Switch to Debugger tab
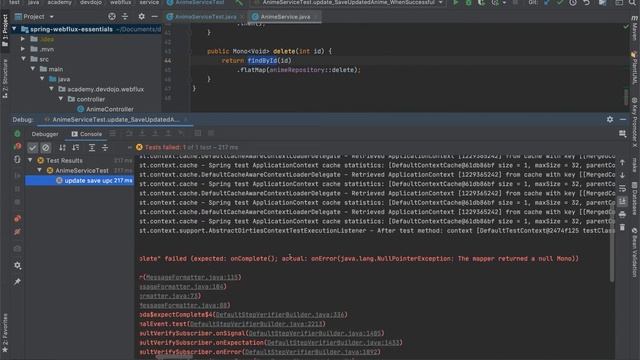 click(x=45, y=134)
